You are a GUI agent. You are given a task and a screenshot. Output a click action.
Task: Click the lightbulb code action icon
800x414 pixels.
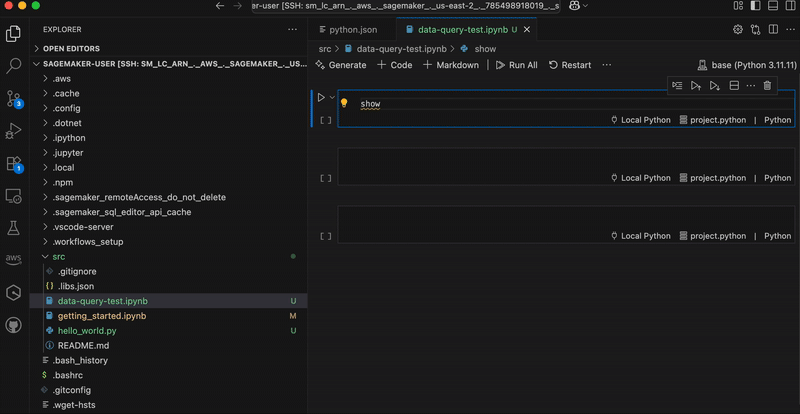(x=344, y=103)
